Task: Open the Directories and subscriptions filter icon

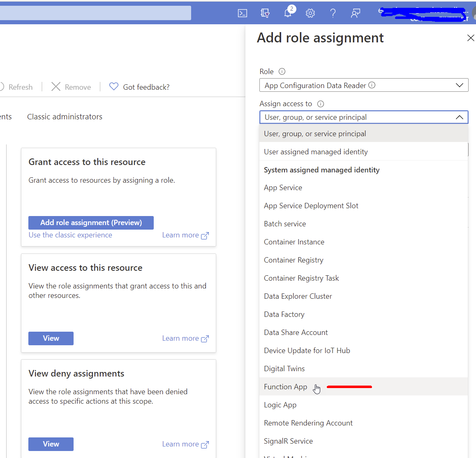Action: [x=265, y=13]
